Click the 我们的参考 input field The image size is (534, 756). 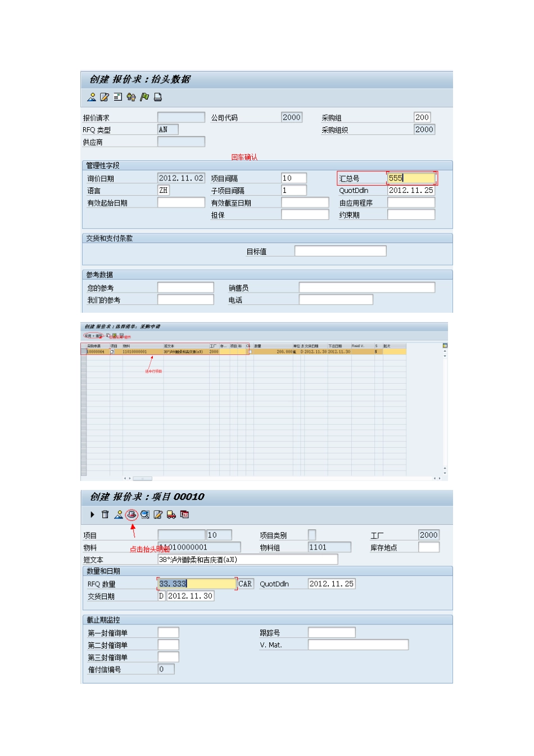pyautogui.click(x=185, y=300)
